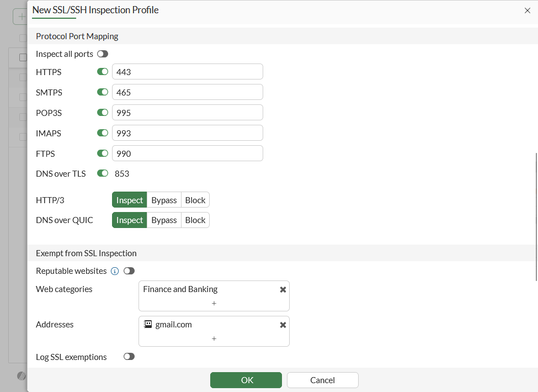Turn off SMTPS port inspection
Screen dimensions: 538x392
pos(103,92)
